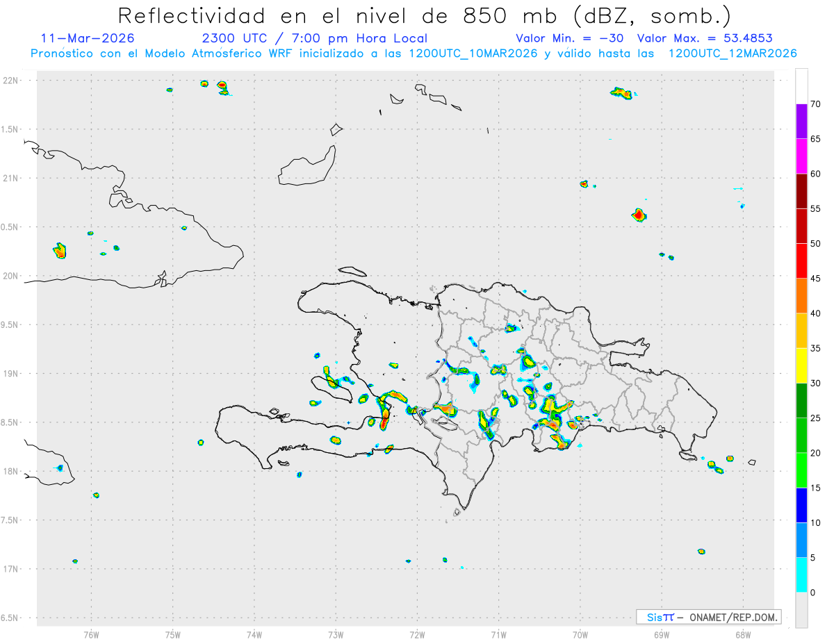Click the '18N' latitude label
This screenshot has width=834, height=644.
(x=11, y=471)
